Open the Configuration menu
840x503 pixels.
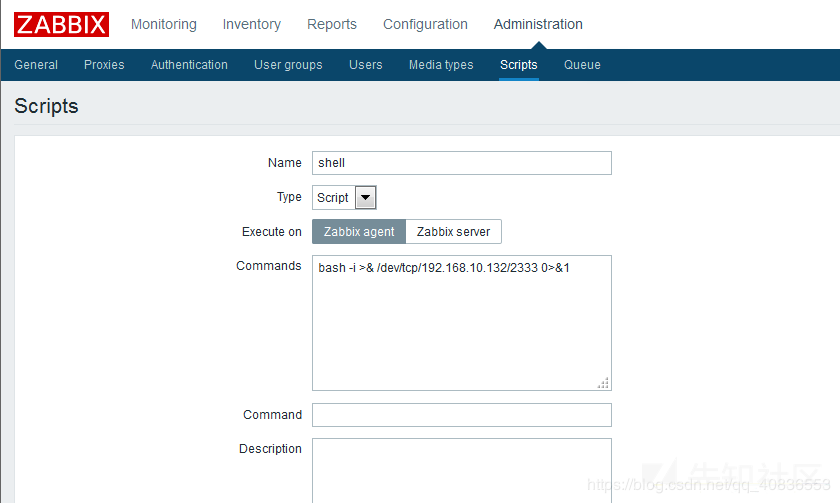coord(425,24)
